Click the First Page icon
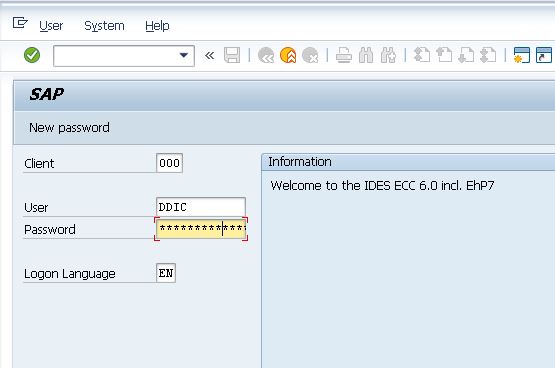555x368 pixels. coord(422,55)
